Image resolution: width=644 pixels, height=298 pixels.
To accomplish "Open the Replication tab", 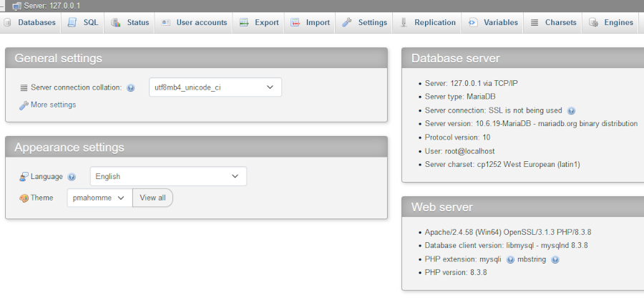I will point(428,23).
